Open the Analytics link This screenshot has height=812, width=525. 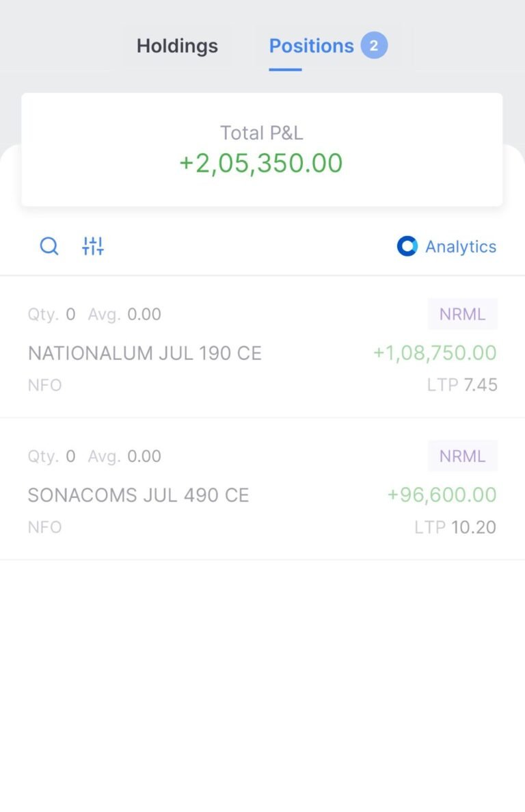[446, 246]
